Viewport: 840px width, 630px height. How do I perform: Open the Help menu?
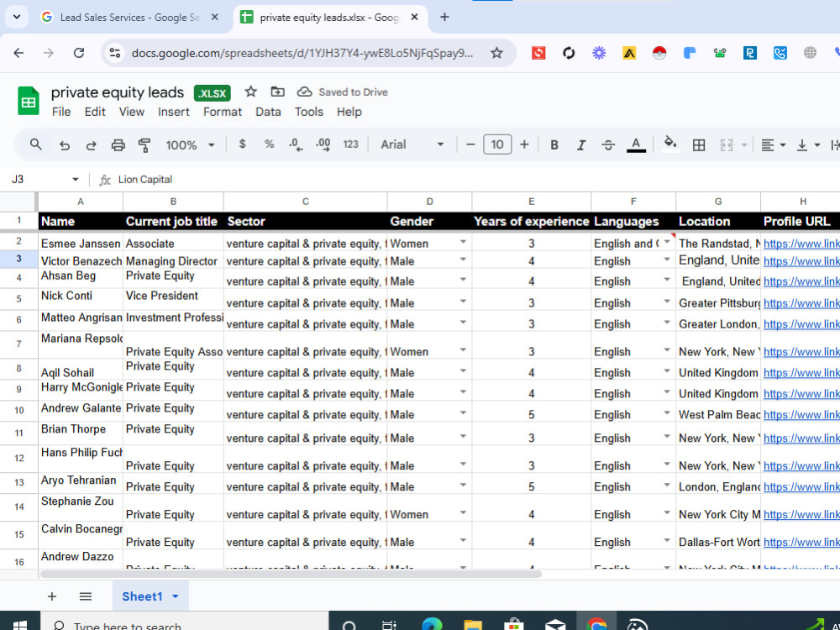pyautogui.click(x=349, y=112)
